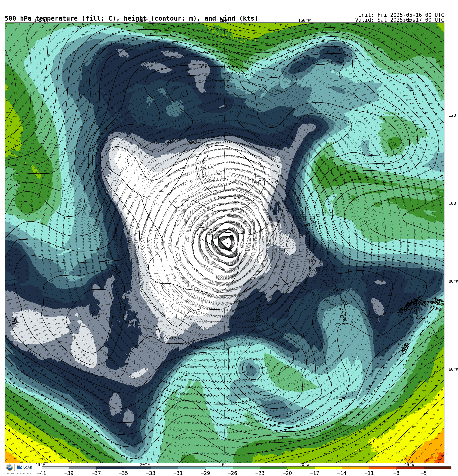Click the gray swatch between -39 and -37
The image size is (458, 476).
[x=82, y=468]
